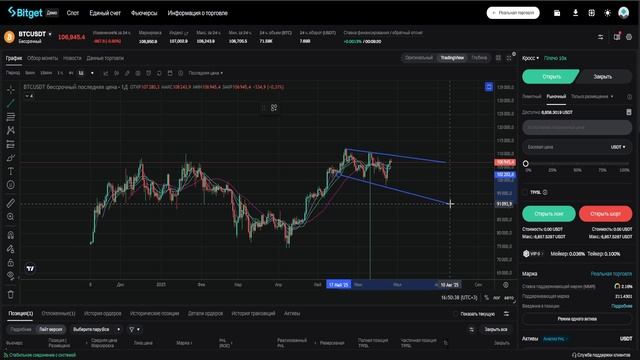
Task: Open the Спот menu
Action: click(x=73, y=13)
